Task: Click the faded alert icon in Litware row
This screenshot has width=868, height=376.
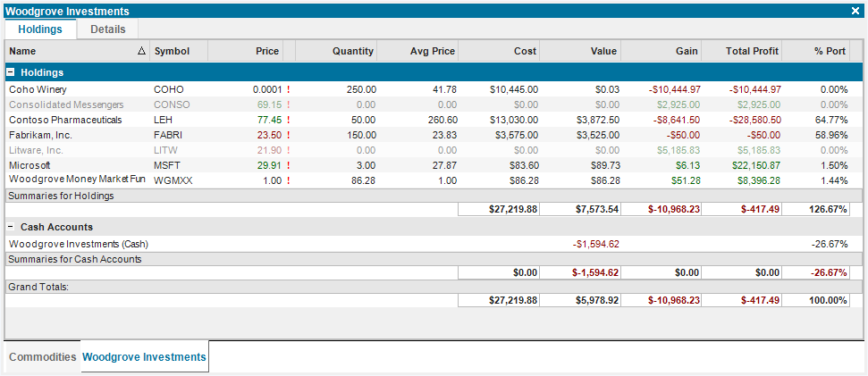Action: point(289,150)
